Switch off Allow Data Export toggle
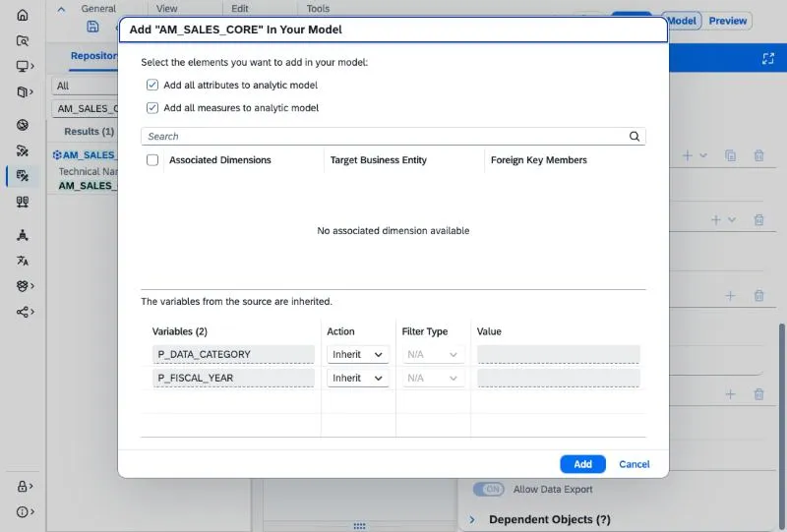Viewport: 787px width, 532px height. click(x=488, y=489)
